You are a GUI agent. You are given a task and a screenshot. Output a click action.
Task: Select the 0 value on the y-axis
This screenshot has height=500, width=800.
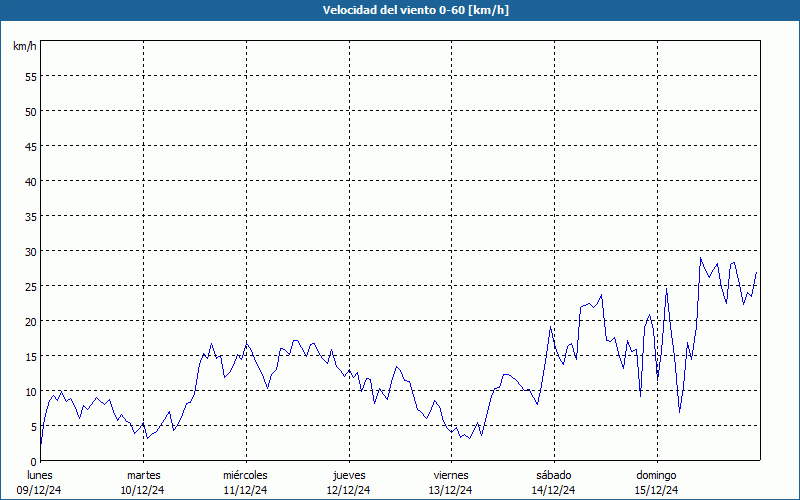pos(34,461)
